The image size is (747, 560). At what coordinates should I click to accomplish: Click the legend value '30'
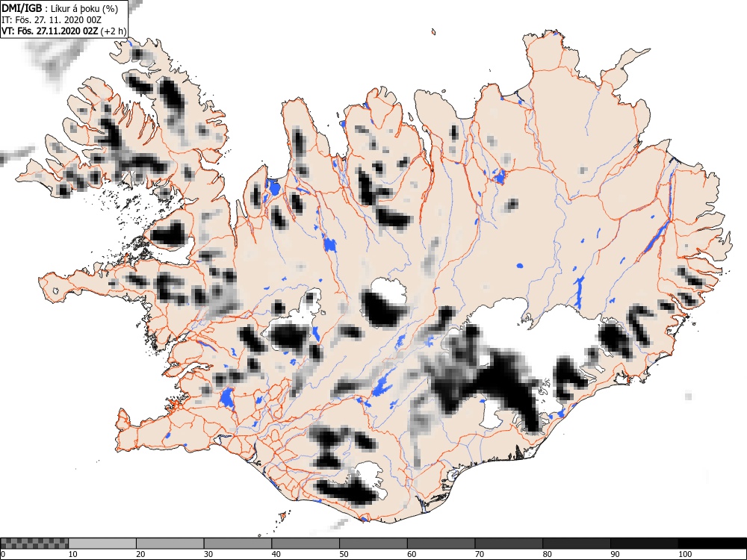pos(208,554)
